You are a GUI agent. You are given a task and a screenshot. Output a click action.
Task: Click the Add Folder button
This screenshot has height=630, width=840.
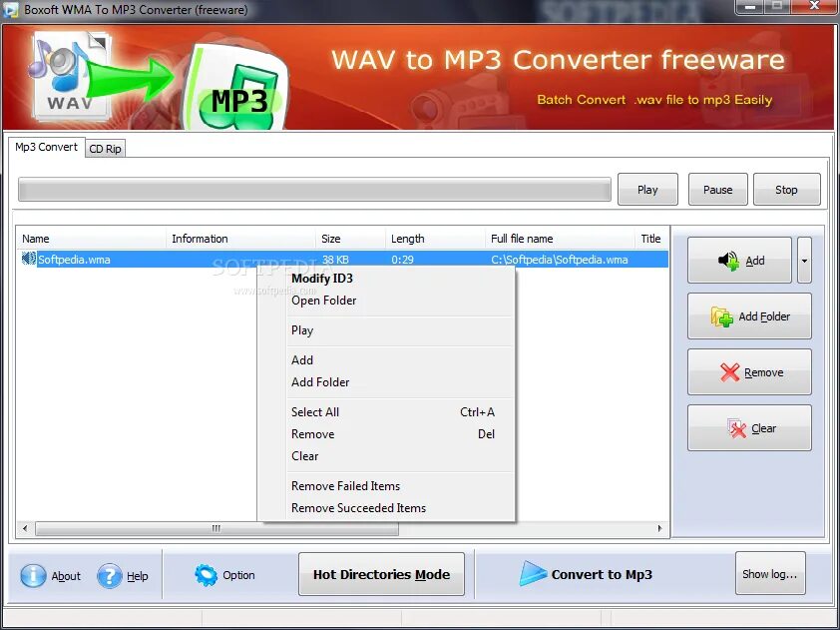coord(749,316)
